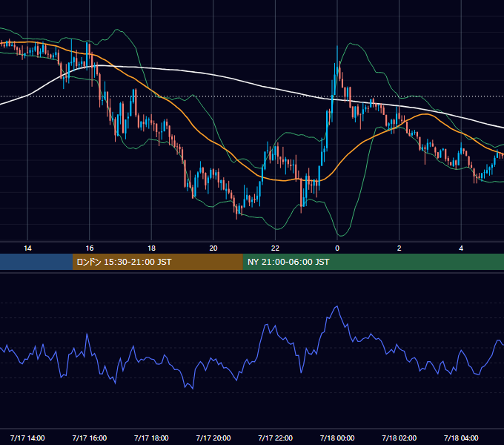Click the 4 hour label on chart axis

tap(461, 248)
